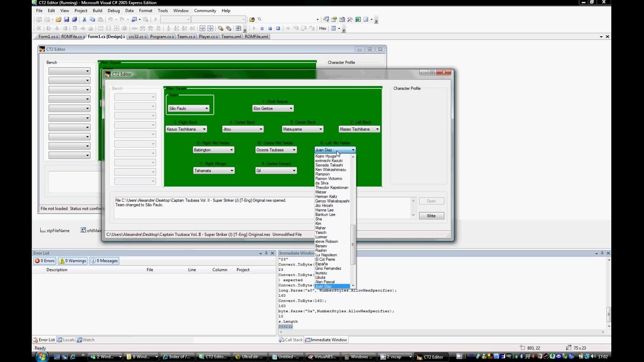Switch to the Call Stack tab
Screen dimensions: 644x362
(291, 340)
